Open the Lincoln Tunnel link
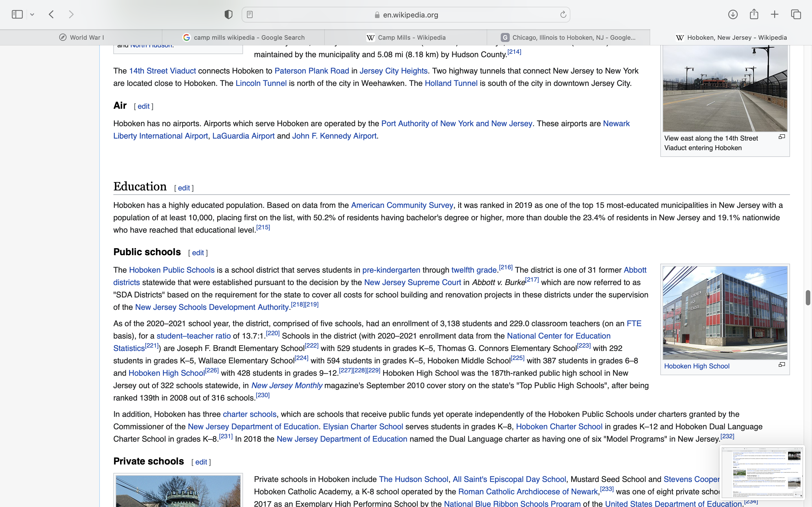 click(x=261, y=83)
